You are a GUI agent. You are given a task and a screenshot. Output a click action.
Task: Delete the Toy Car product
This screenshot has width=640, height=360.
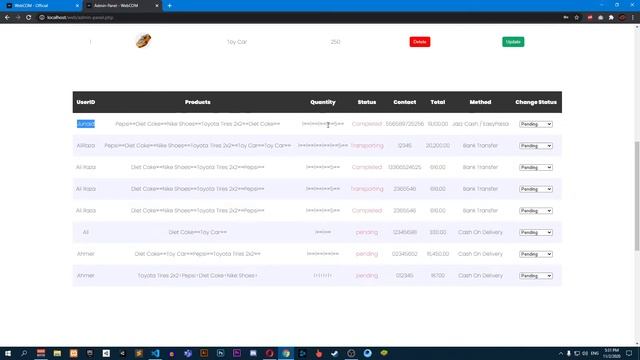point(420,42)
